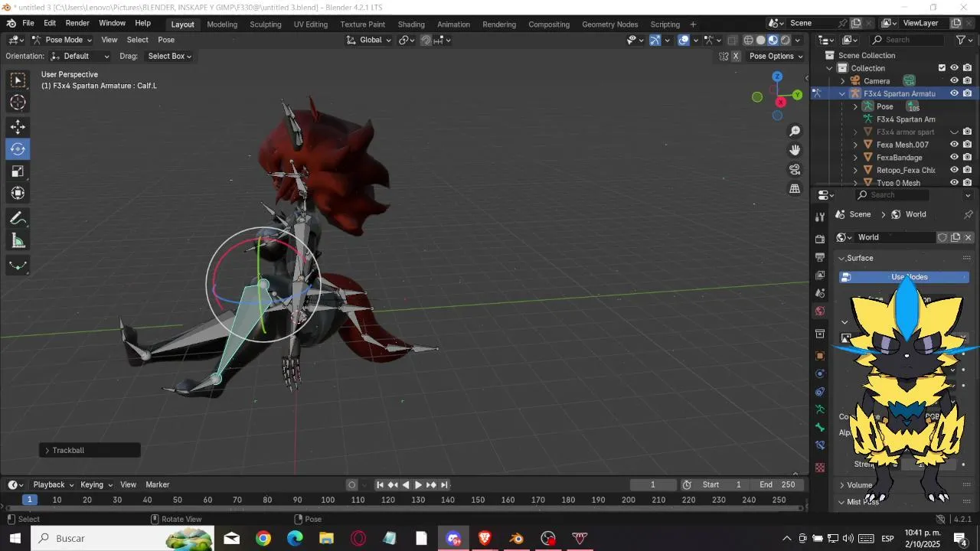The width and height of the screenshot is (980, 551).
Task: Jump to the timeline end
Action: pos(444,484)
